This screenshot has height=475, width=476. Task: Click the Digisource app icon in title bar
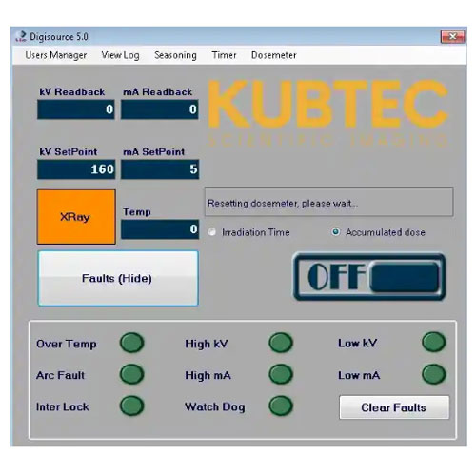21,36
